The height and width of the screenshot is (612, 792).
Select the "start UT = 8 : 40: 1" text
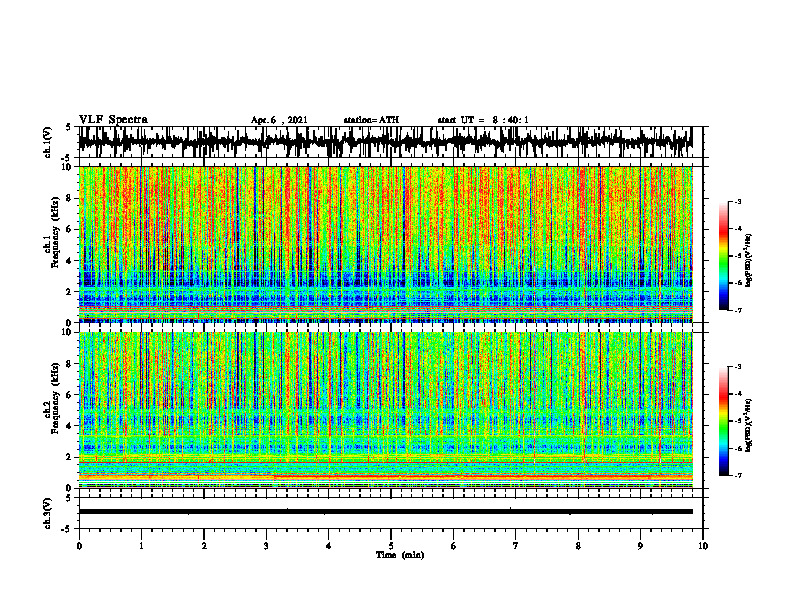click(x=483, y=120)
